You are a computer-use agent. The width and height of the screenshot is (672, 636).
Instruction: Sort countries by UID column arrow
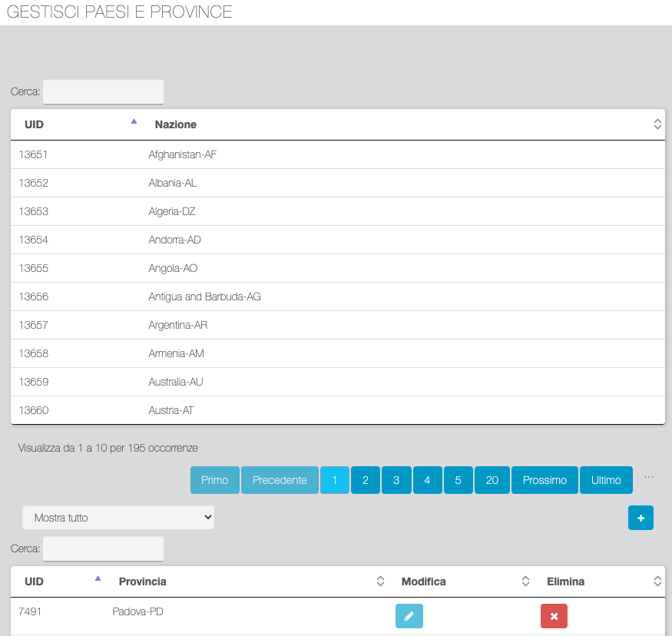pos(134,121)
